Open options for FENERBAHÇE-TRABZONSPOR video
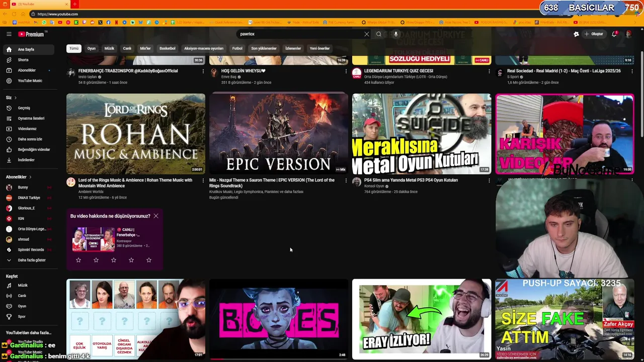Viewport: 644px width, 362px height. click(203, 71)
